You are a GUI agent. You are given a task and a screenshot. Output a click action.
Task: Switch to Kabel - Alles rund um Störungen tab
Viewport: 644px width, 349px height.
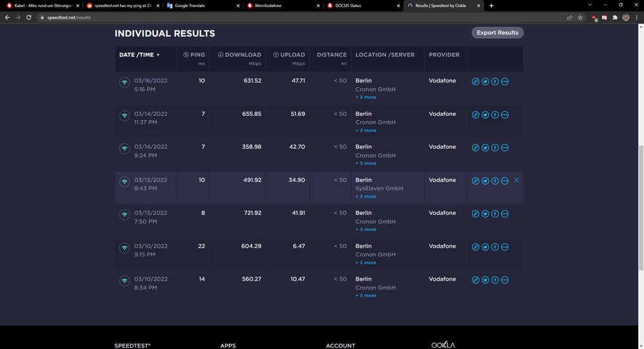tap(43, 6)
